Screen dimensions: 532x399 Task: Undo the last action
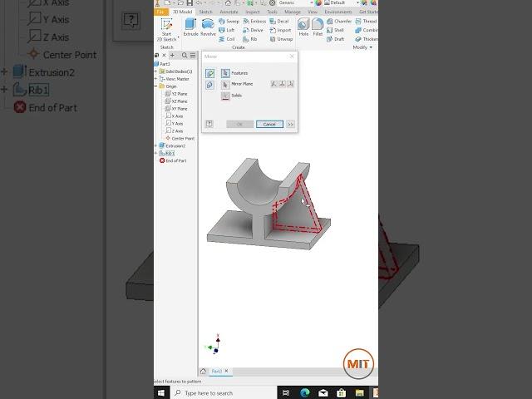tap(199, 3)
